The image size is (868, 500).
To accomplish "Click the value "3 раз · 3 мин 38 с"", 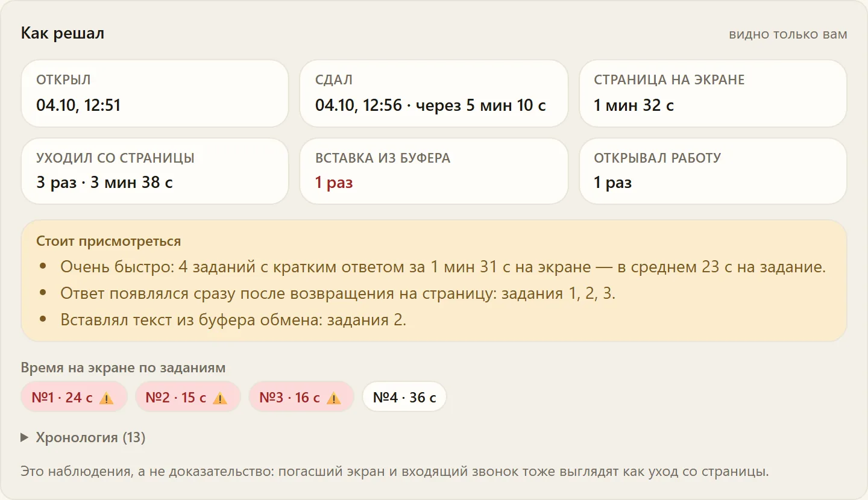I will click(104, 183).
